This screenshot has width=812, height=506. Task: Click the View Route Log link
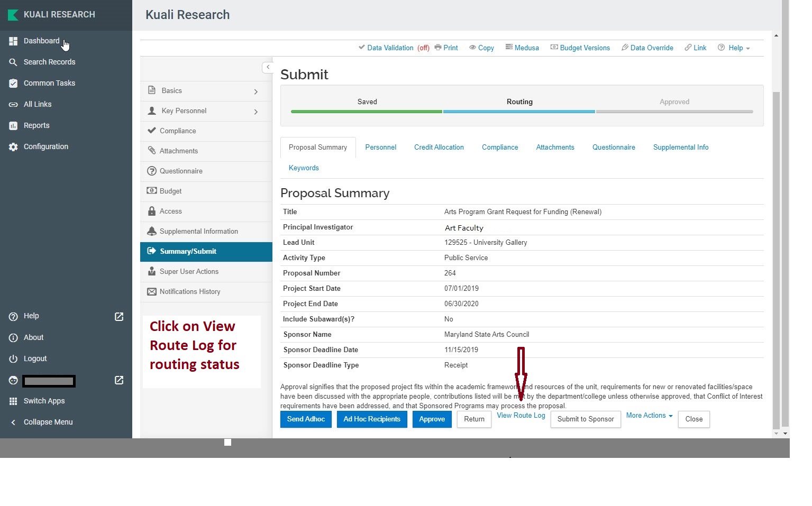(x=521, y=416)
